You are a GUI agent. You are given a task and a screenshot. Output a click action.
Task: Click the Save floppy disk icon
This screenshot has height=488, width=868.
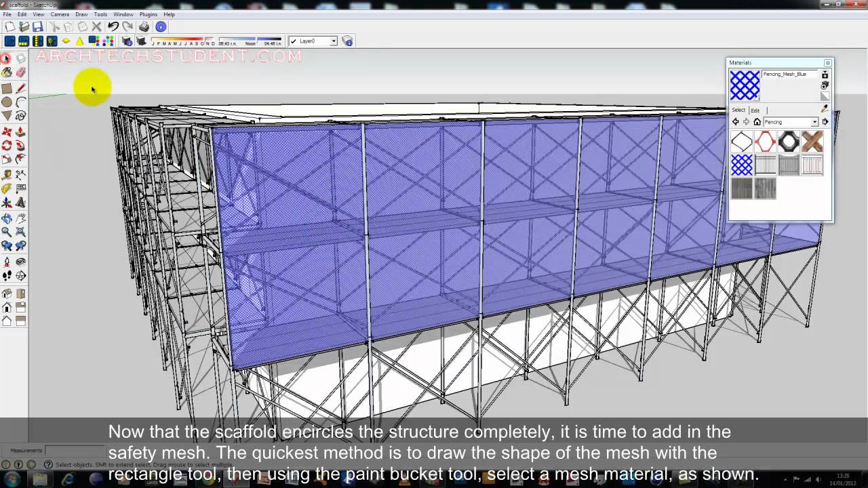click(x=38, y=27)
